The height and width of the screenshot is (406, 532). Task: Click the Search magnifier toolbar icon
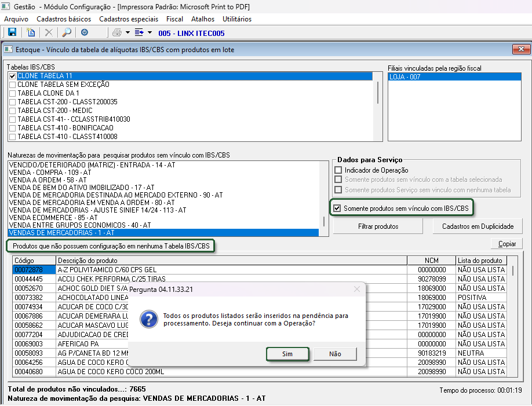(x=67, y=32)
